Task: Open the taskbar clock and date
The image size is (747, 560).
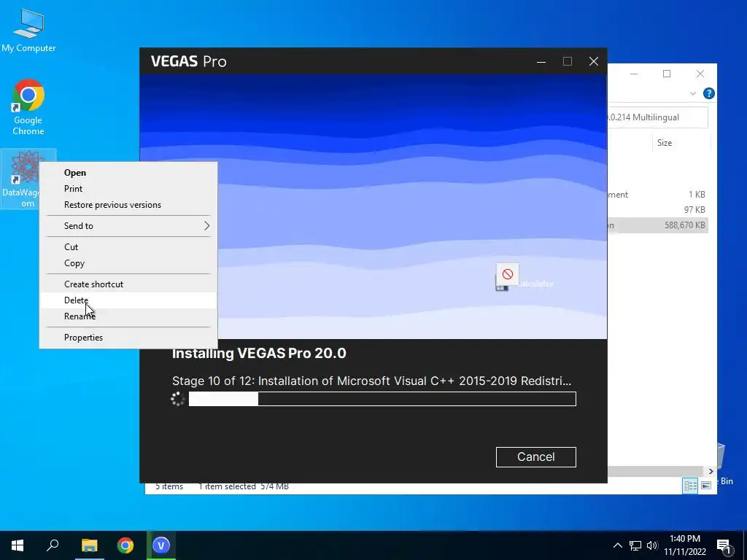Action: coord(684,545)
